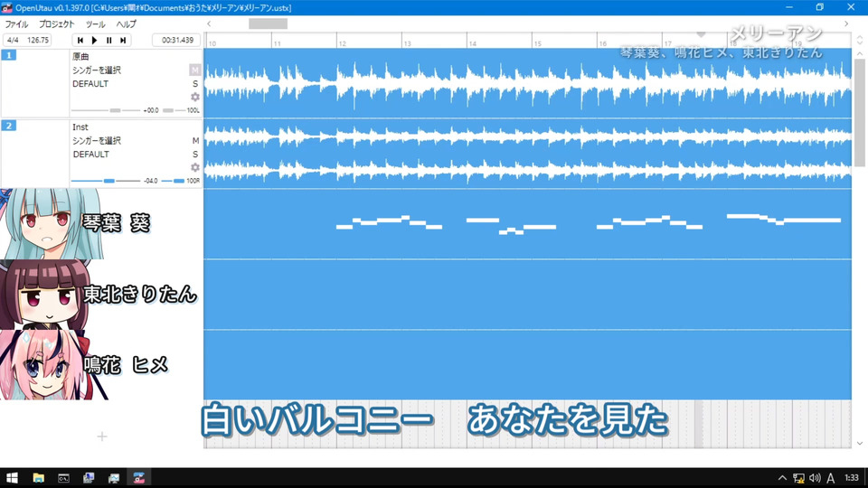868x488 pixels.
Task: Open the volume control in system tray
Action: coord(815,478)
